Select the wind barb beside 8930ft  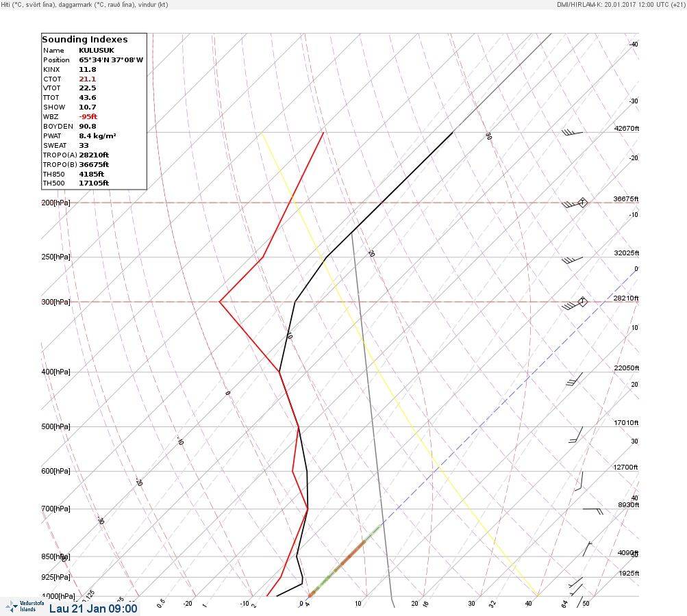(x=592, y=511)
